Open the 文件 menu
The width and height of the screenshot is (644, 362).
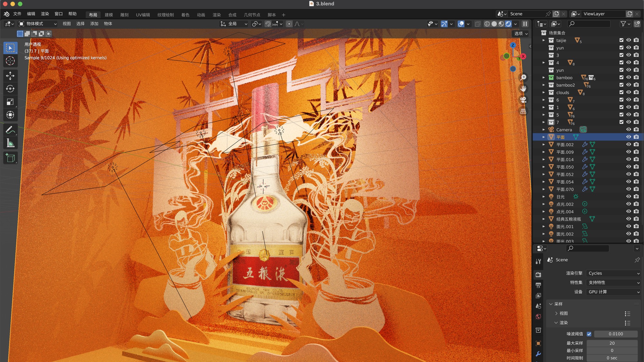pos(17,14)
